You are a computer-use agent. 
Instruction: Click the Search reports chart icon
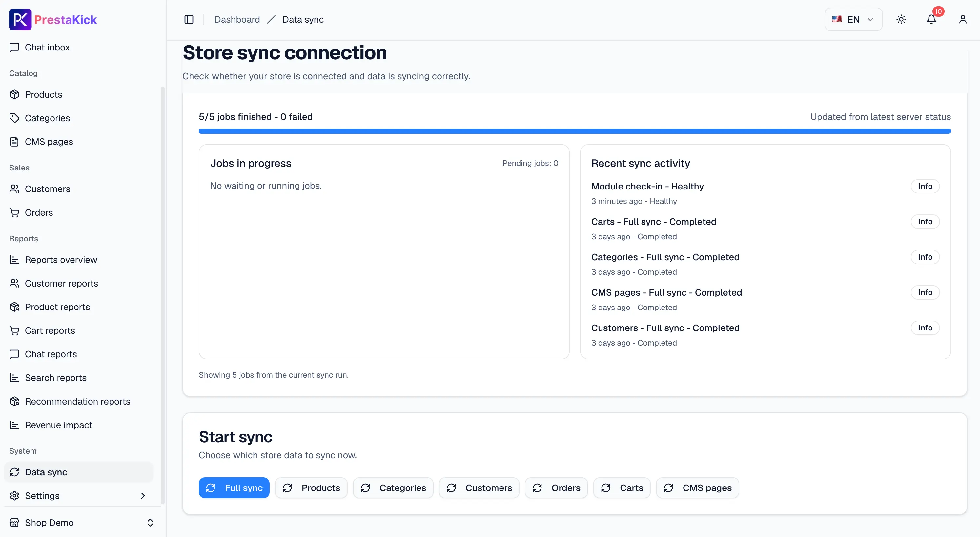[14, 378]
